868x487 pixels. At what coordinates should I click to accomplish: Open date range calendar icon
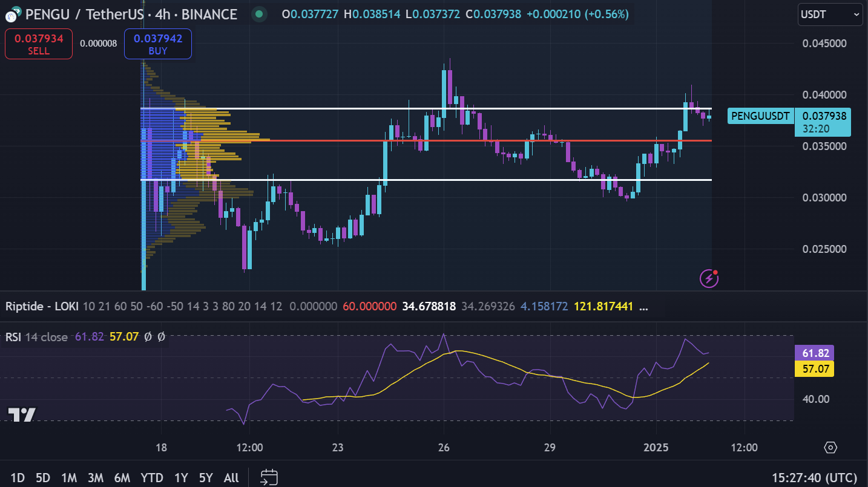point(269,477)
